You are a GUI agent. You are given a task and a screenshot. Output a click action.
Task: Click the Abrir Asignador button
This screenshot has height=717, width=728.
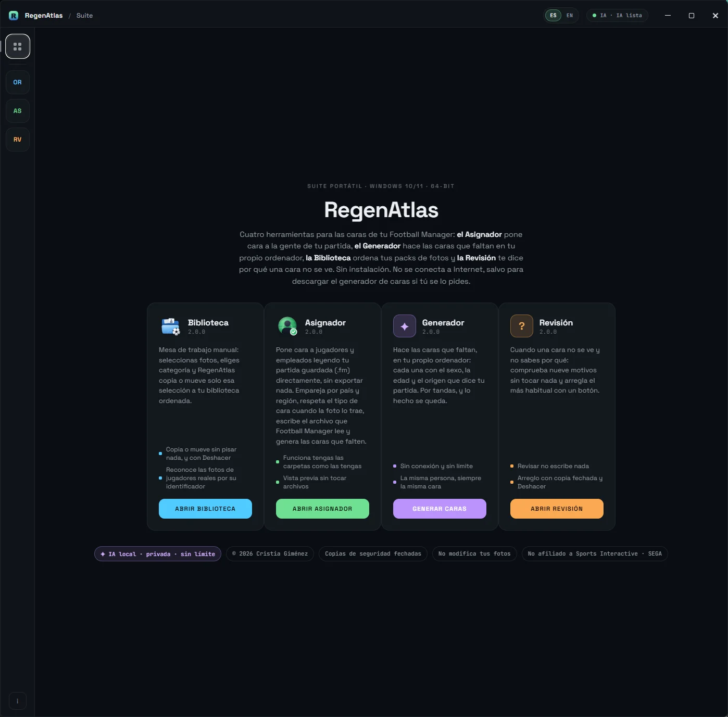(x=322, y=509)
